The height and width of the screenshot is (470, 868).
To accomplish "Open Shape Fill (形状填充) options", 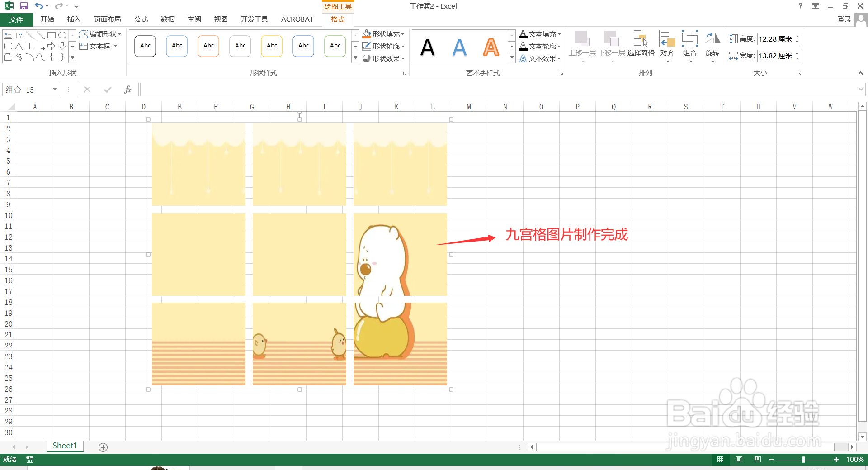I will pos(383,34).
